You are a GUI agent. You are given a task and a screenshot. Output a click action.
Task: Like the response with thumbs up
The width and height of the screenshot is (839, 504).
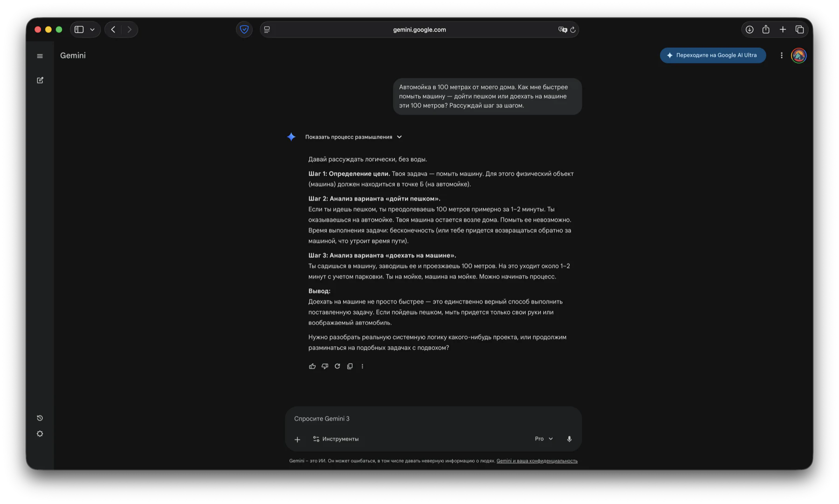[x=312, y=366]
